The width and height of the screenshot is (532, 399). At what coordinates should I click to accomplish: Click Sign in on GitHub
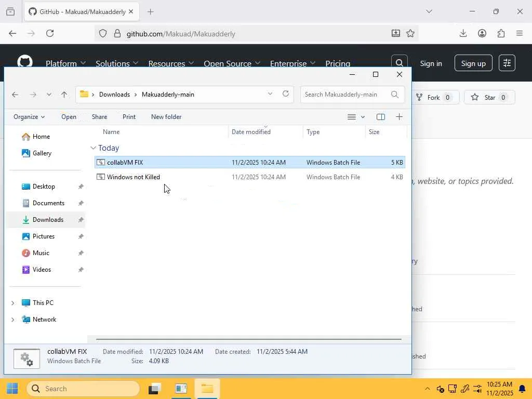click(x=431, y=63)
